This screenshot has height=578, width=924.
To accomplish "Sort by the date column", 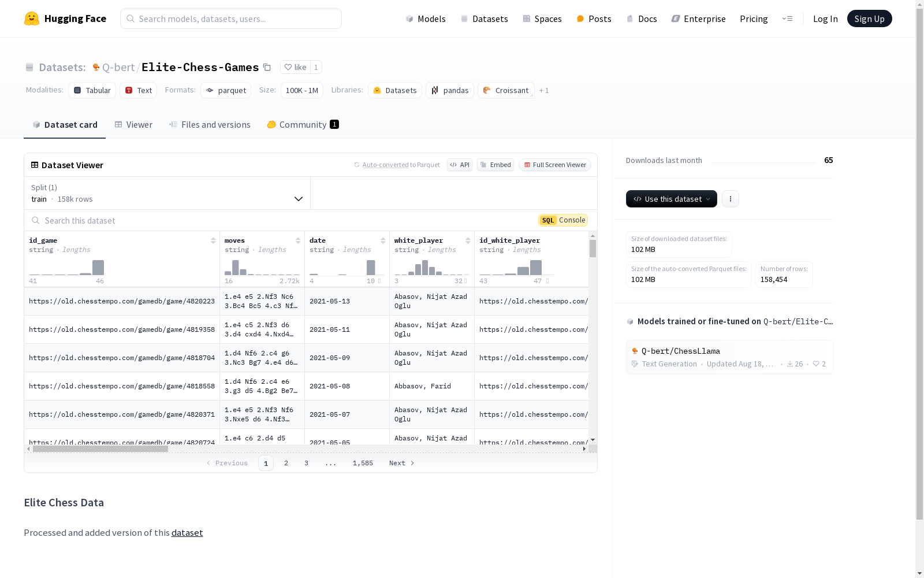I will click(383, 240).
